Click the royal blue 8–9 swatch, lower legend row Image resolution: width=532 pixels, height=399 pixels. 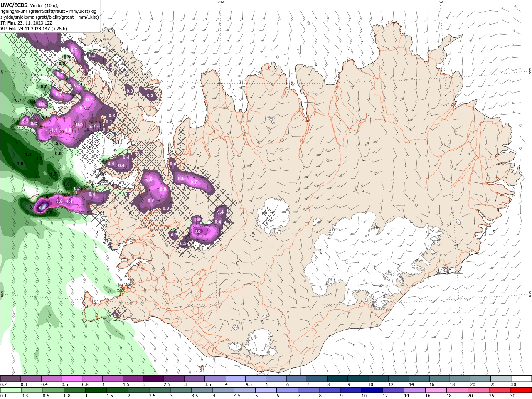coord(330,390)
